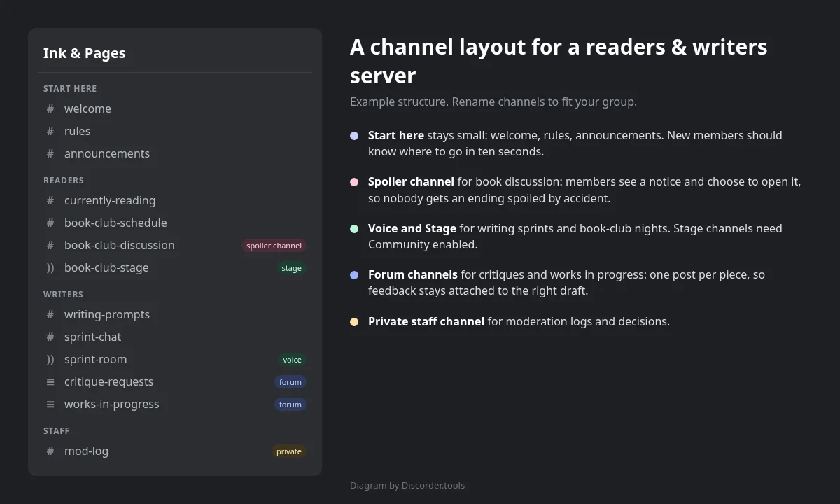The image size is (840, 504).
Task: Click the voice badge on sprint-room
Action: pos(292,360)
